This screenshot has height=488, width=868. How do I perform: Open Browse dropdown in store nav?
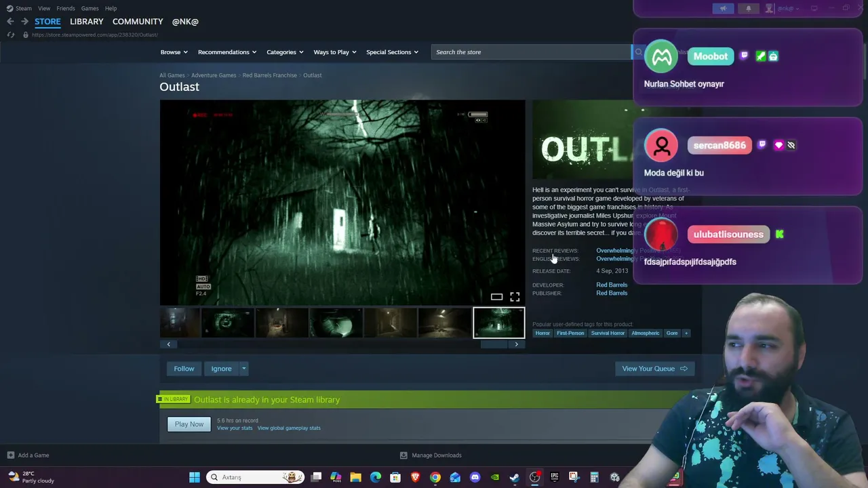[x=174, y=52]
